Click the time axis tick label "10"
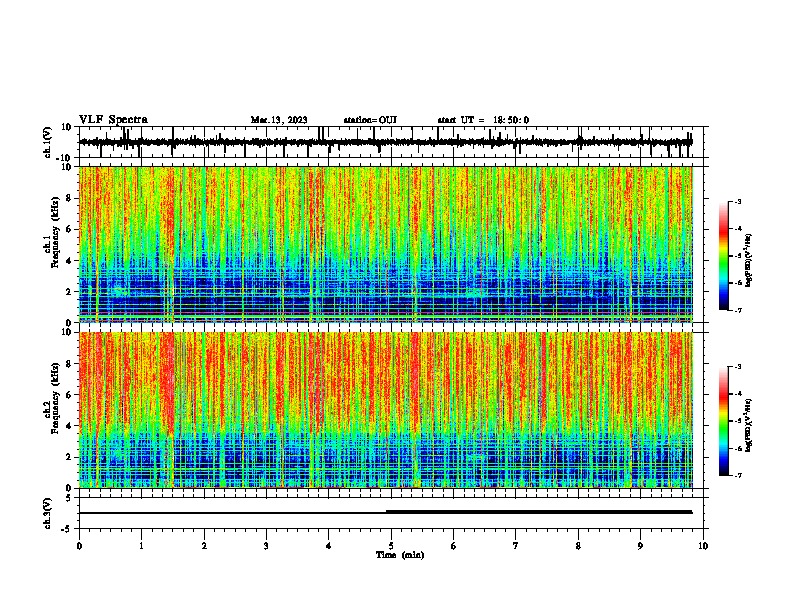This screenshot has width=792, height=612. 703,546
